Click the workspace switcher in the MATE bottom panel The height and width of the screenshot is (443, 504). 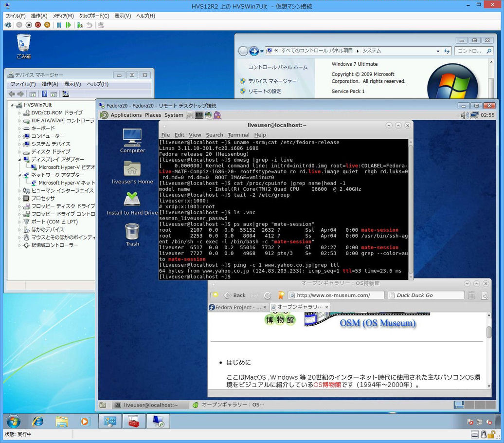474,405
